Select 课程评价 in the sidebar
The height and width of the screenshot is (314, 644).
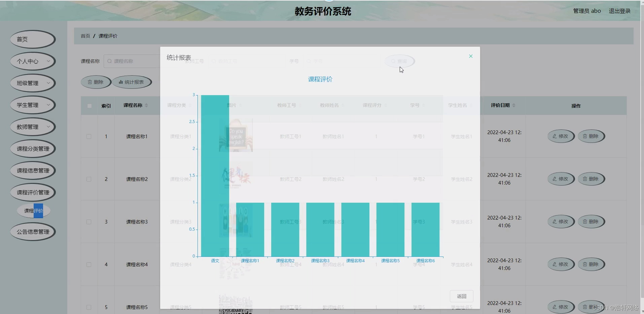coord(34,211)
